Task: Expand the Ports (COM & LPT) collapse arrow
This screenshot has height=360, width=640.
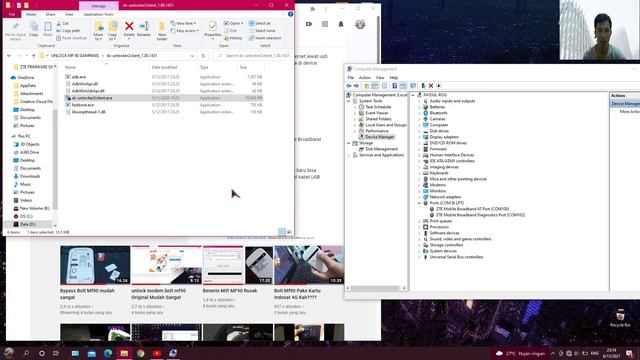Action: [x=419, y=203]
